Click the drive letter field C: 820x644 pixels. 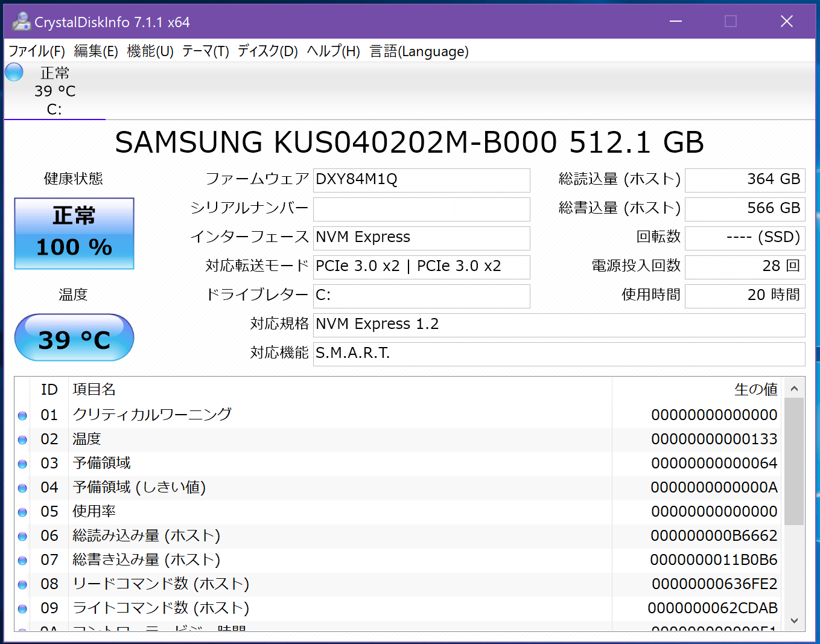point(422,296)
